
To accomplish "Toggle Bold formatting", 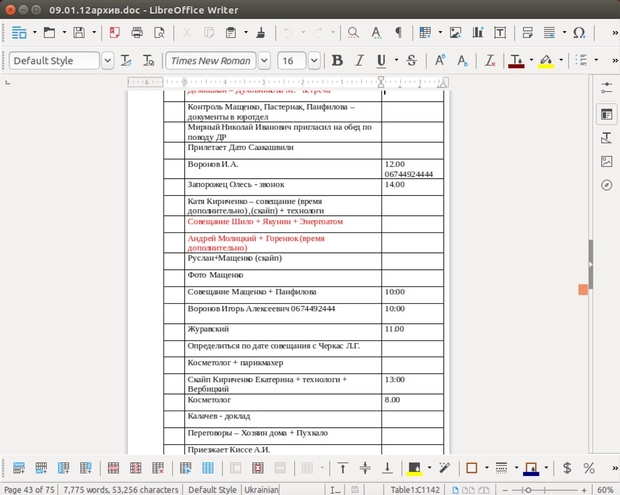I will point(336,61).
